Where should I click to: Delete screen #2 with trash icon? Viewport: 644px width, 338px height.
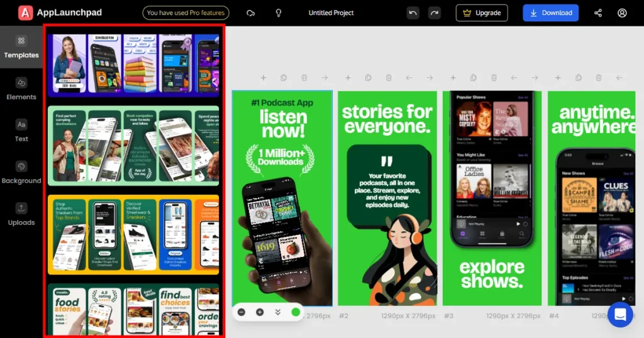pyautogui.click(x=389, y=77)
